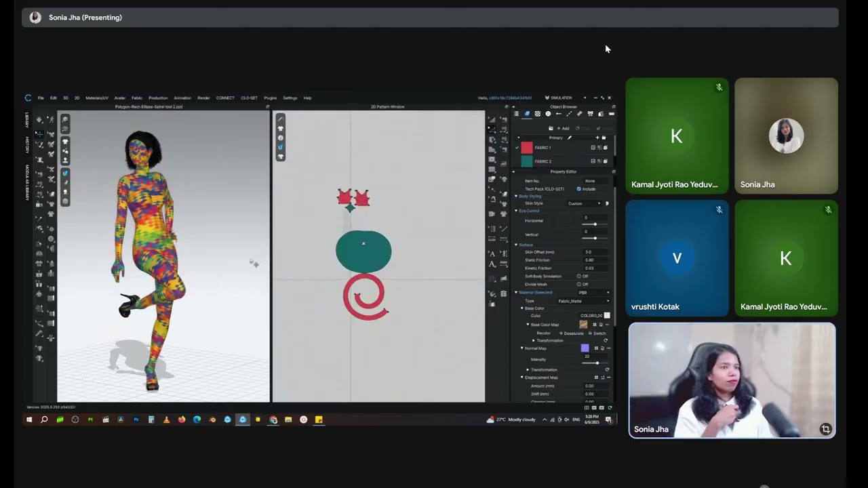Open the LIBRARY side panel tab
The width and height of the screenshot is (868, 488).
(27, 120)
